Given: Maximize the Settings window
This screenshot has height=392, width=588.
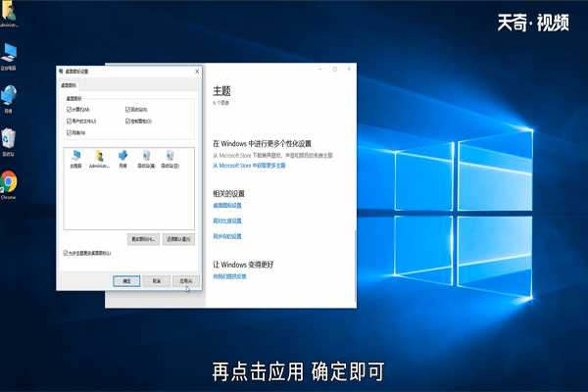Looking at the screenshot, I should (335, 70).
